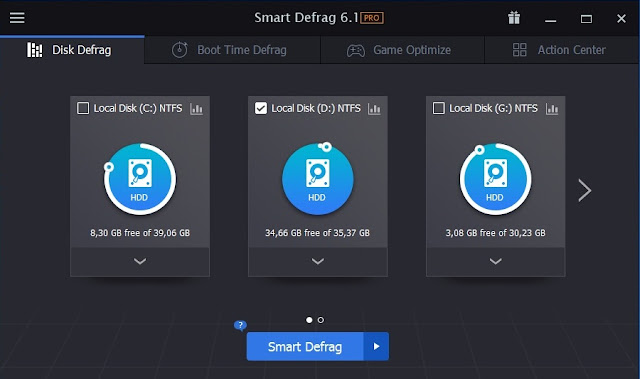Select the first page indicator dot

(x=309, y=320)
